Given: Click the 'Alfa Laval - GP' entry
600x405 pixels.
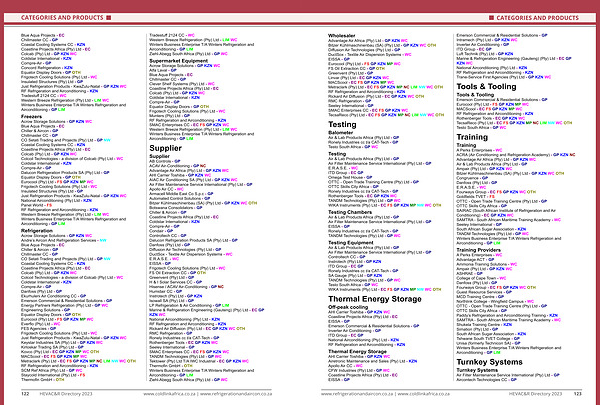Looking at the screenshot, I should [x=163, y=70].
